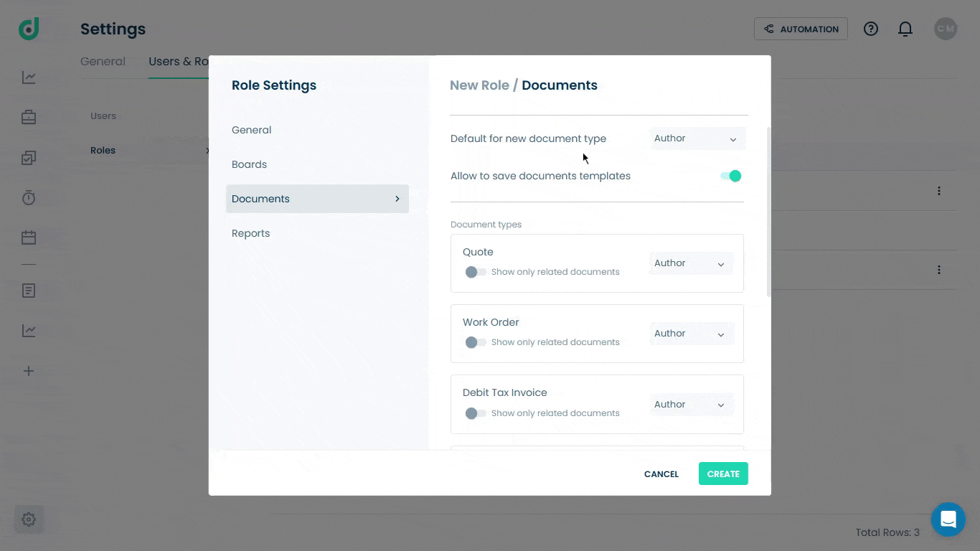Click the CANCEL button
Viewport: 980px width, 551px height.
661,474
